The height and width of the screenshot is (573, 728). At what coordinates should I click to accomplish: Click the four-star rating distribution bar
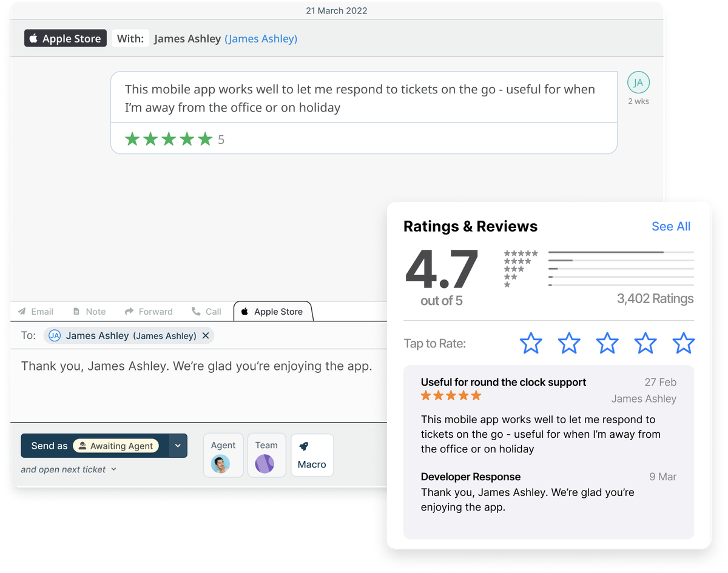[621, 260]
